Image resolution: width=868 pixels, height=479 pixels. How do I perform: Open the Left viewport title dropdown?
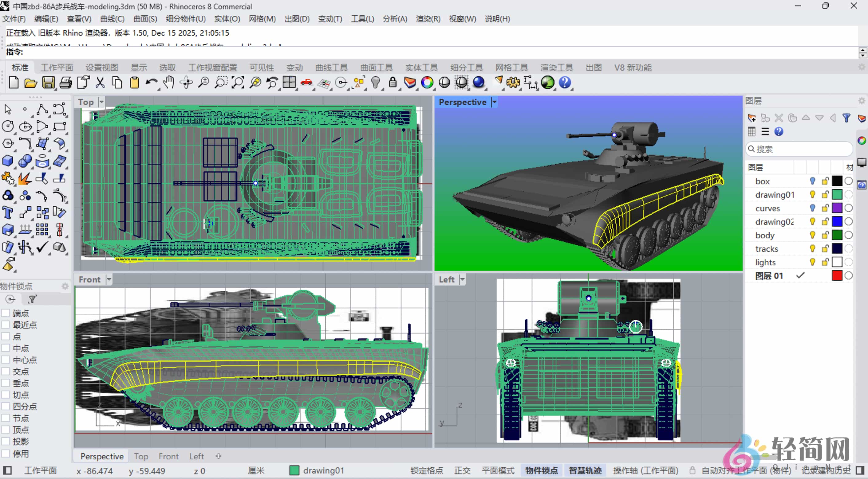462,279
